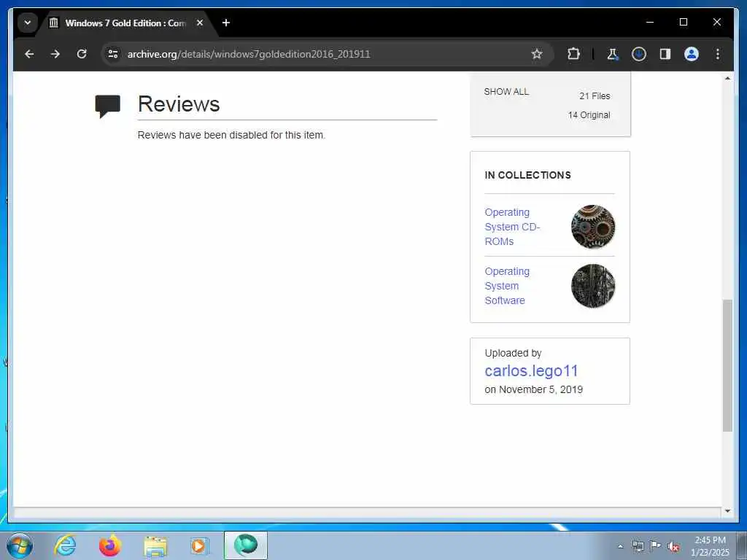Open uploader carlos.lego11 profile link
The height and width of the screenshot is (560, 747).
pos(531,370)
